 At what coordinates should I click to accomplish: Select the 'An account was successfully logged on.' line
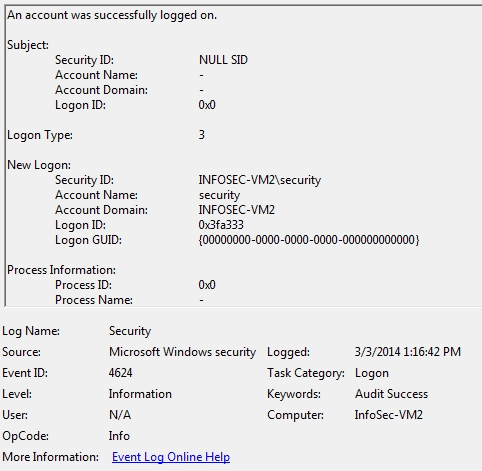click(112, 15)
